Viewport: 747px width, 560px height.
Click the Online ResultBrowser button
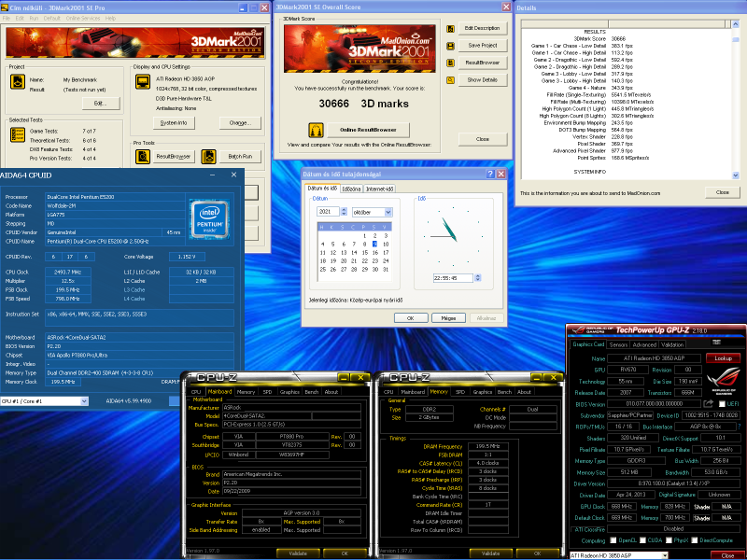(x=368, y=130)
